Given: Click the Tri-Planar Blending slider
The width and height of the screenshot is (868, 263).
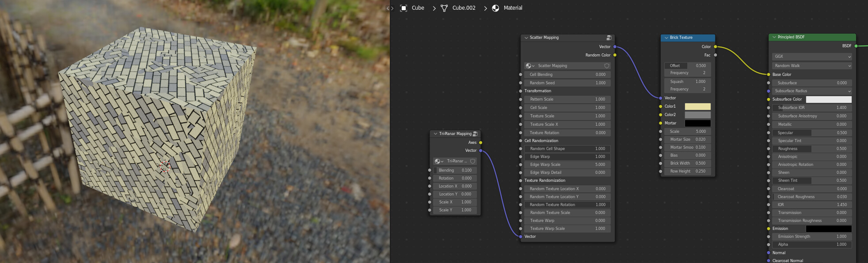Looking at the screenshot, I should pos(455,170).
